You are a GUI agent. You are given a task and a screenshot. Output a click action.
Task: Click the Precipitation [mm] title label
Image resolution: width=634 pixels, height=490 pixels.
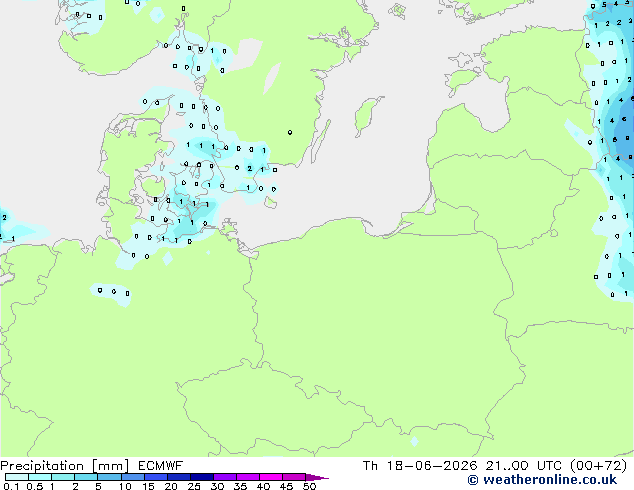pos(65,466)
